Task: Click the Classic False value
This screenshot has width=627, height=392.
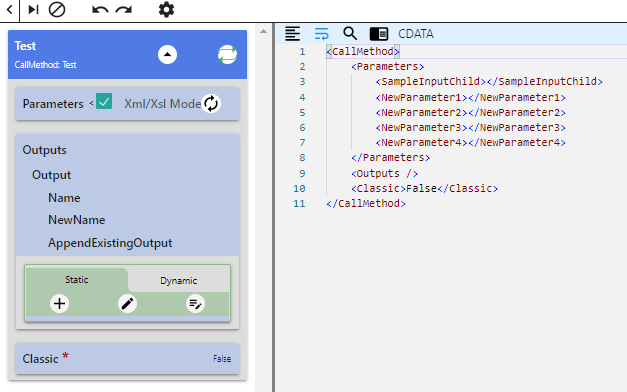Action: [222, 359]
